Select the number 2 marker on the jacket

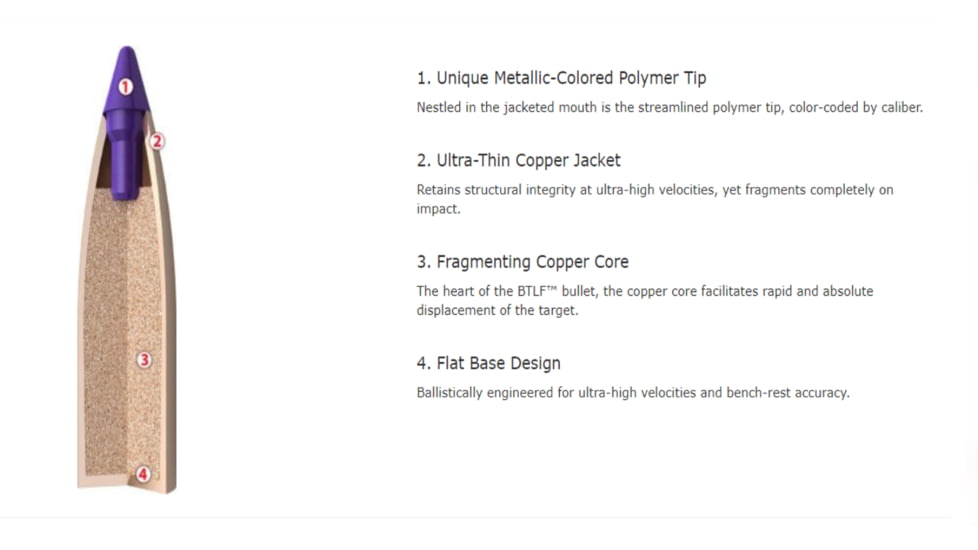coord(156,141)
